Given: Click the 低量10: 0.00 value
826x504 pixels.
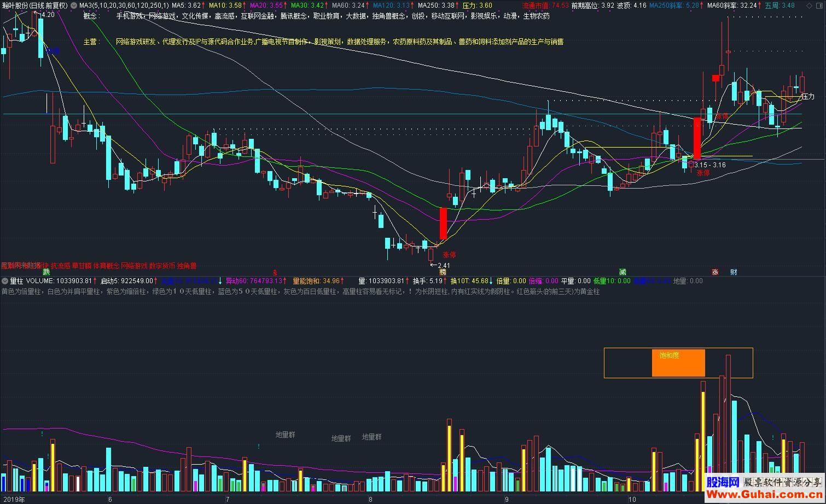Looking at the screenshot, I should coord(612,281).
